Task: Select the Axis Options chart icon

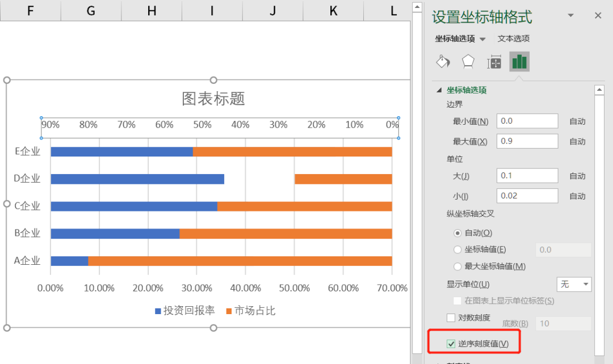Action: point(519,61)
